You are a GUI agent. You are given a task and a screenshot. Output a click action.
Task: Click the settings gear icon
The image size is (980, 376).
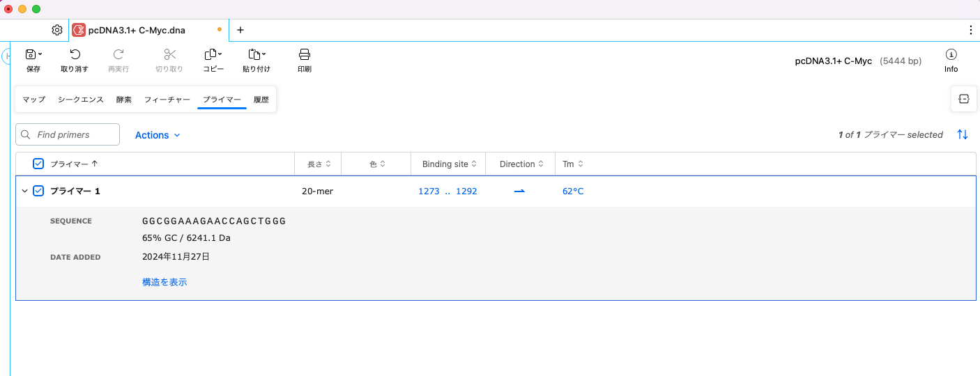point(57,30)
